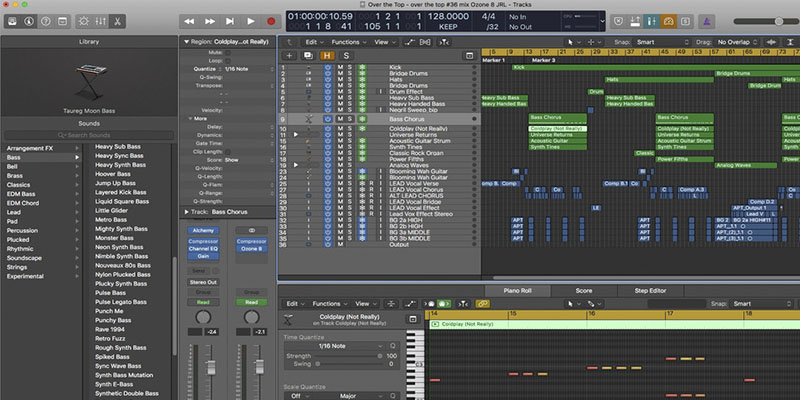Open the Drag No Overlap popup menu
This screenshot has width=800, height=400.
point(737,42)
